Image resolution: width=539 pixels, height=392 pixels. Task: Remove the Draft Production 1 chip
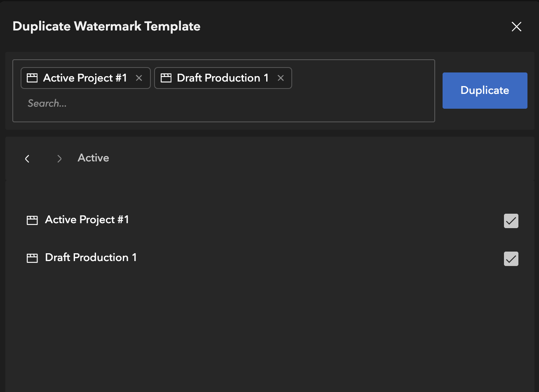pos(281,78)
